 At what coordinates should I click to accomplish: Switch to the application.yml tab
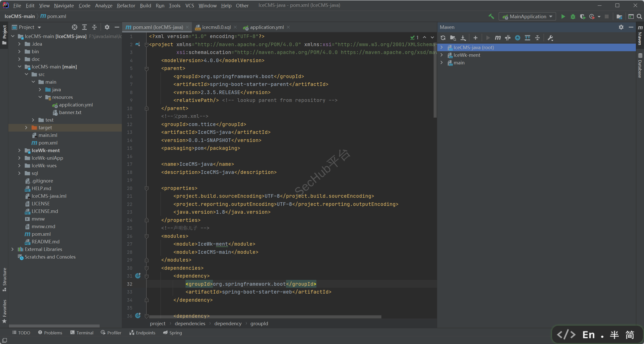[266, 27]
